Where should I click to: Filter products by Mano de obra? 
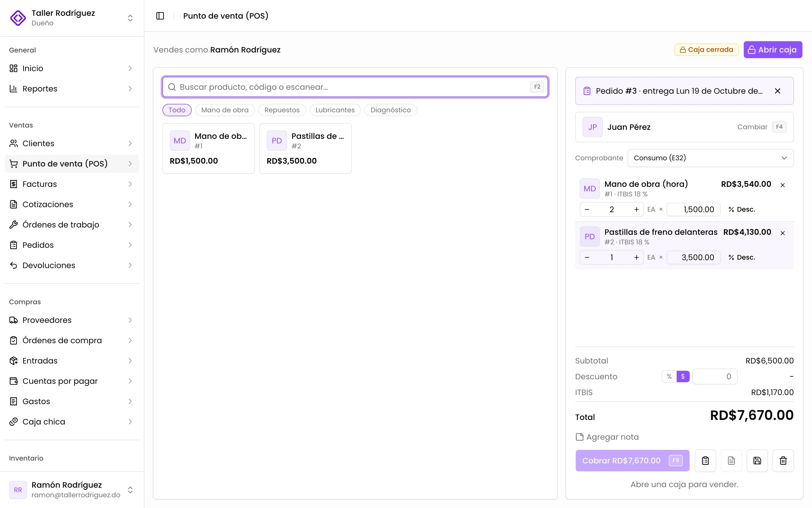click(225, 110)
